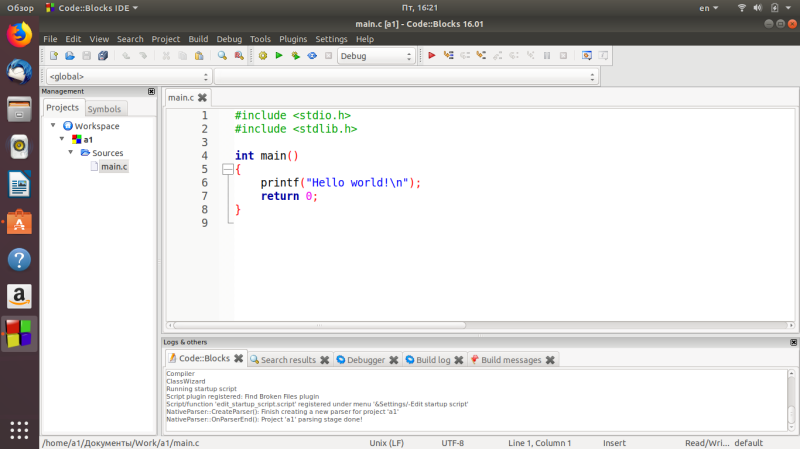Collapse the Sources folder node
Viewport: 800px width, 449px height.
pos(70,152)
